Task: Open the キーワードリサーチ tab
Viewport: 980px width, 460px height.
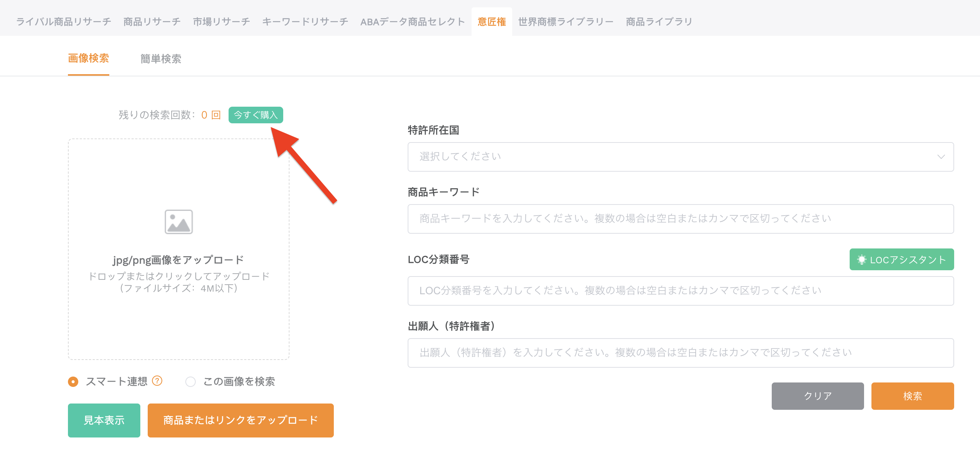Action: (x=305, y=22)
